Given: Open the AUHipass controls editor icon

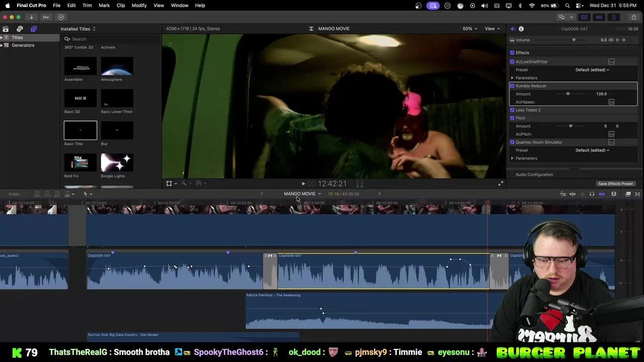Looking at the screenshot, I should click(x=611, y=102).
